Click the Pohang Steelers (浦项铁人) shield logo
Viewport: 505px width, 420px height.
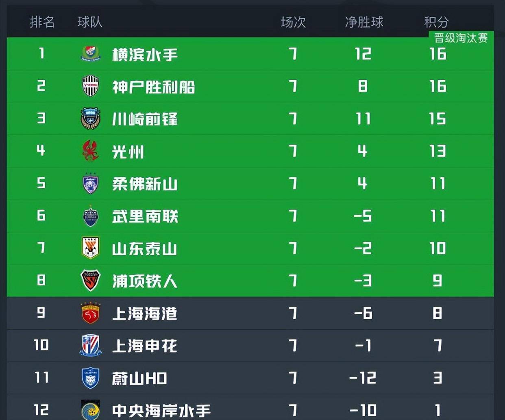[x=90, y=281]
